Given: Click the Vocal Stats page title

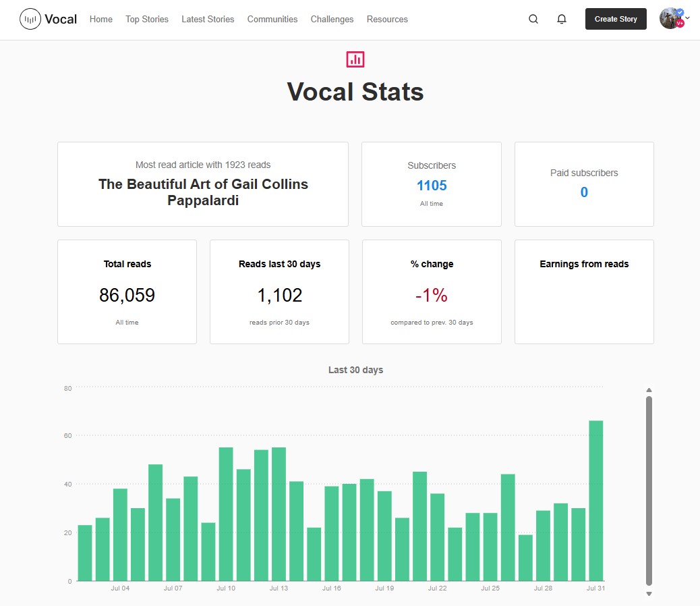Looking at the screenshot, I should pos(355,92).
